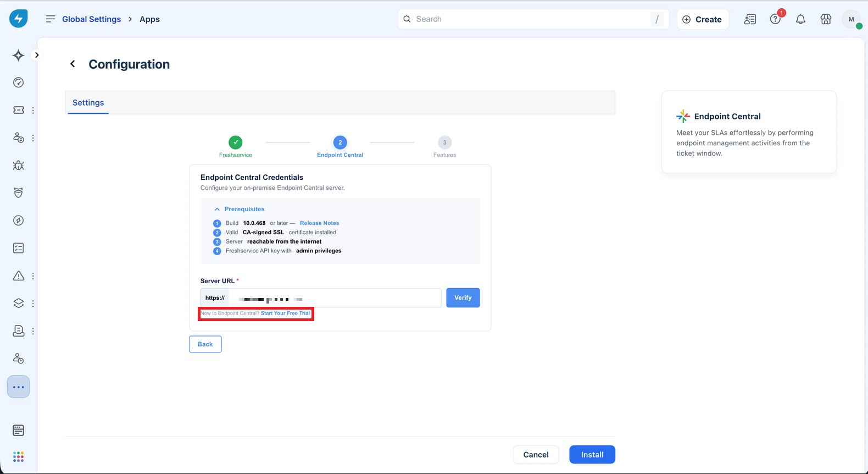The height and width of the screenshot is (474, 868).
Task: Open the M profile avatar
Action: coord(851,19)
